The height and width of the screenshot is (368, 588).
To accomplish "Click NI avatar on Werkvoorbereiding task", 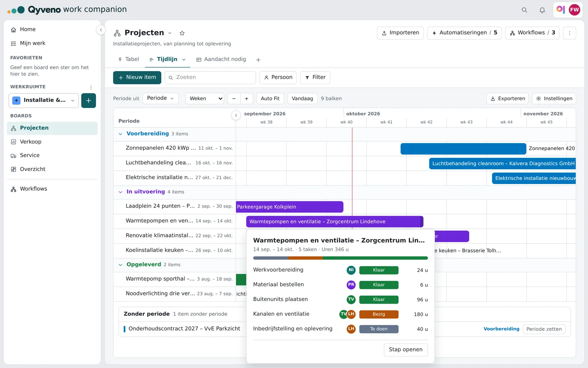I will click(x=351, y=270).
